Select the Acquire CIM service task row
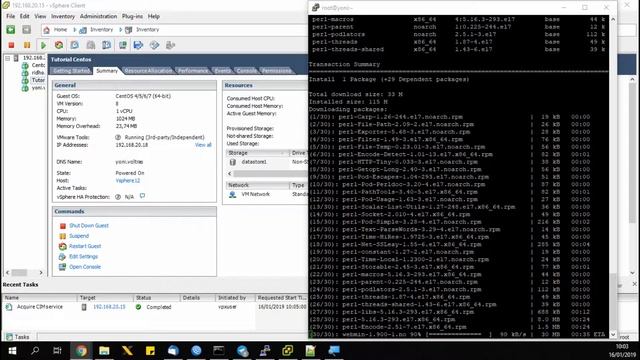640x360 pixels. [x=155, y=307]
